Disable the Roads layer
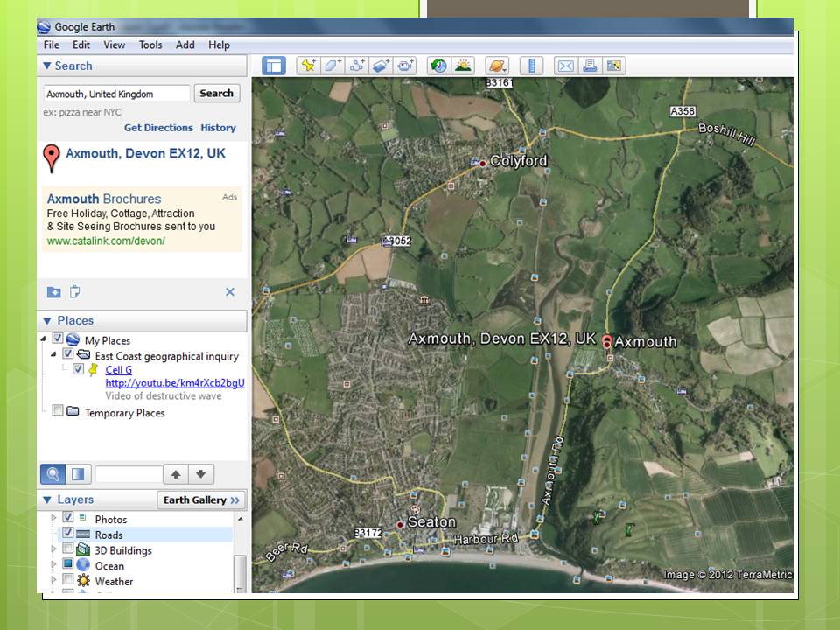840x630 pixels. coord(67,535)
